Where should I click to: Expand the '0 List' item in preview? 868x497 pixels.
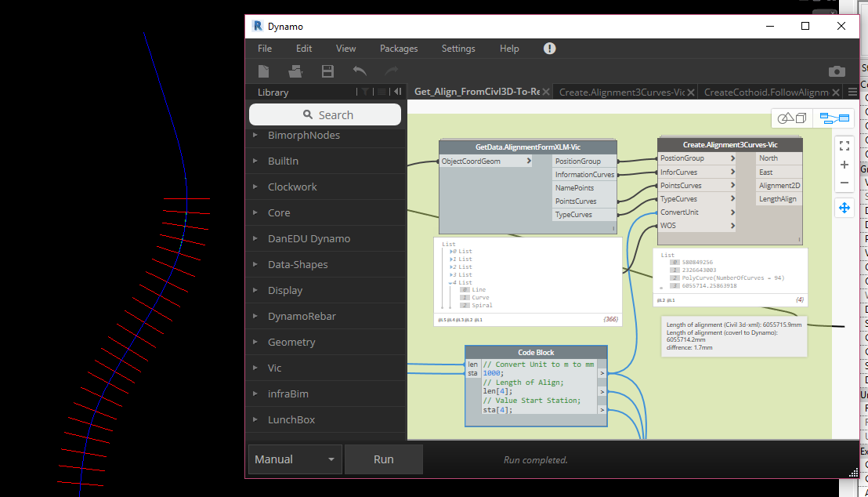point(452,252)
